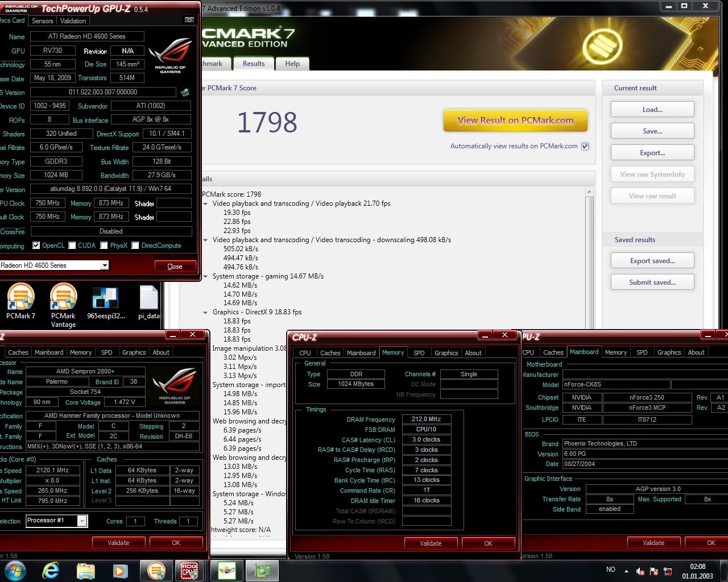Launch Internet Explorer from the taskbar
The height and width of the screenshot is (582, 728).
[51, 570]
